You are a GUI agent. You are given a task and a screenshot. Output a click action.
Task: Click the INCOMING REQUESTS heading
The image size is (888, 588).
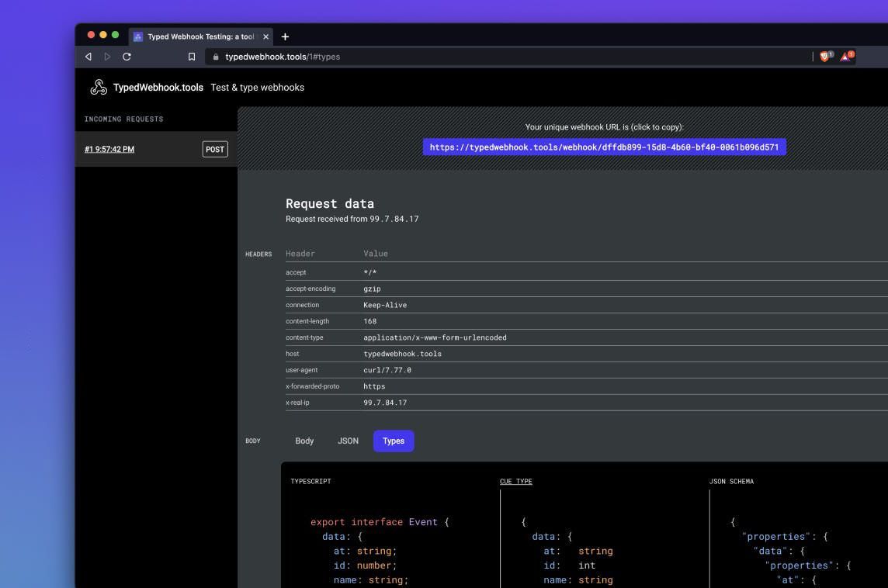tap(123, 119)
